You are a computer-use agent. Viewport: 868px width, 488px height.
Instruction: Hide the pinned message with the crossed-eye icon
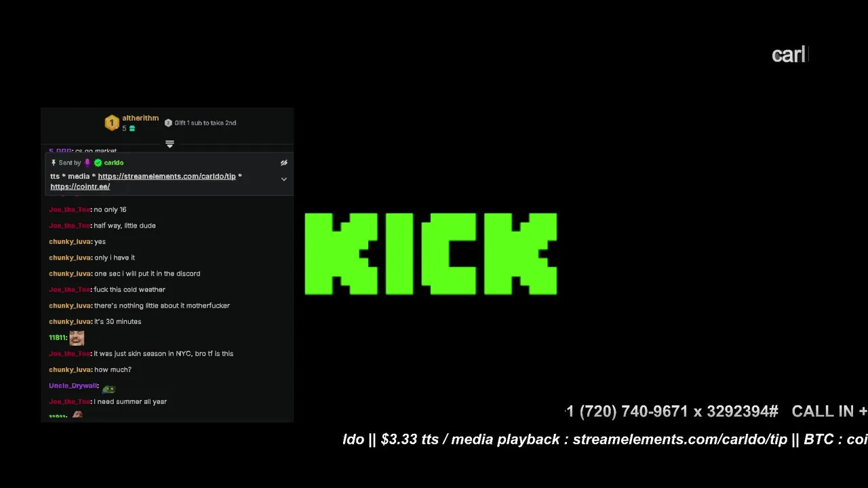(x=284, y=163)
